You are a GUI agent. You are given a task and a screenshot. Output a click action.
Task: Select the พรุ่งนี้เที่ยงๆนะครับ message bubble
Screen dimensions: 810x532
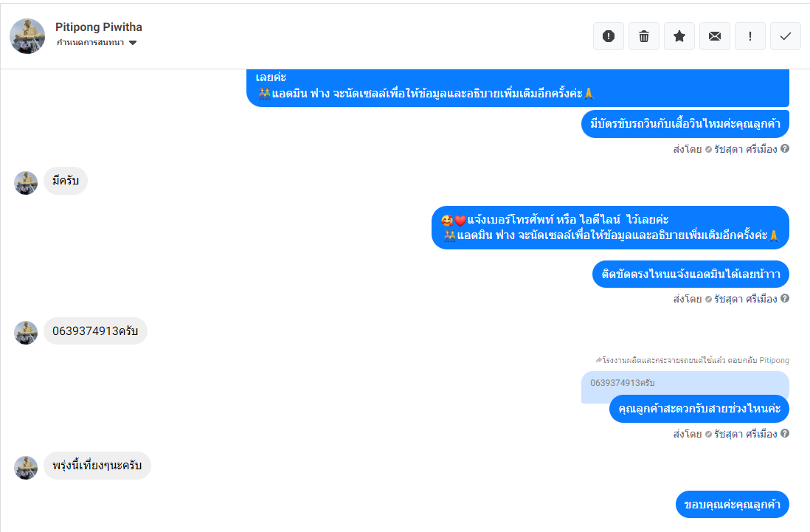coord(97,466)
